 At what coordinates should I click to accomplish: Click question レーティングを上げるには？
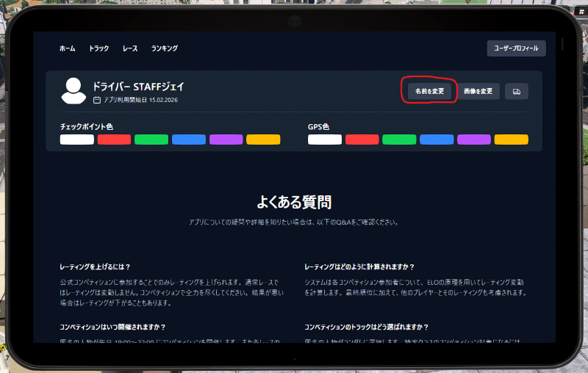[95, 267]
